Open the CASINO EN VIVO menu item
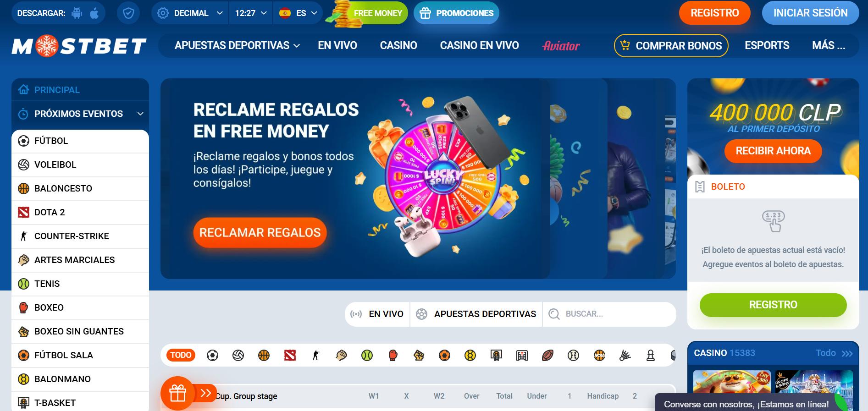This screenshot has height=411, width=868. point(479,45)
